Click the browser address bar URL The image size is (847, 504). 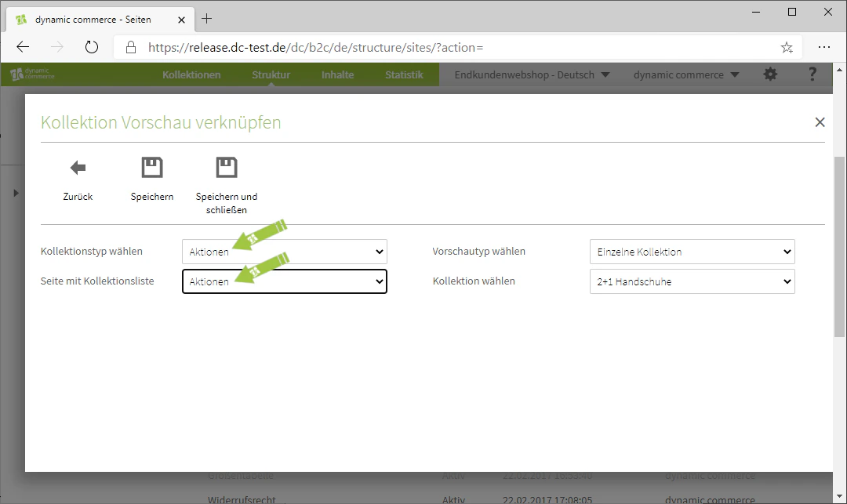[x=316, y=48]
